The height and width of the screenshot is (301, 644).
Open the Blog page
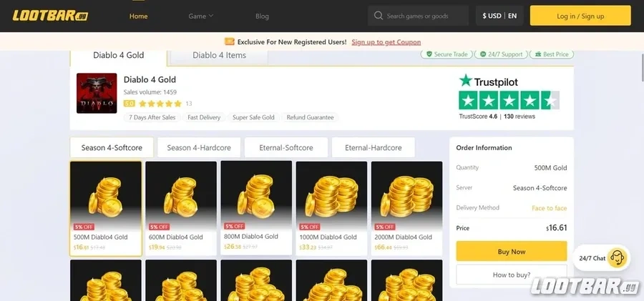coord(262,16)
